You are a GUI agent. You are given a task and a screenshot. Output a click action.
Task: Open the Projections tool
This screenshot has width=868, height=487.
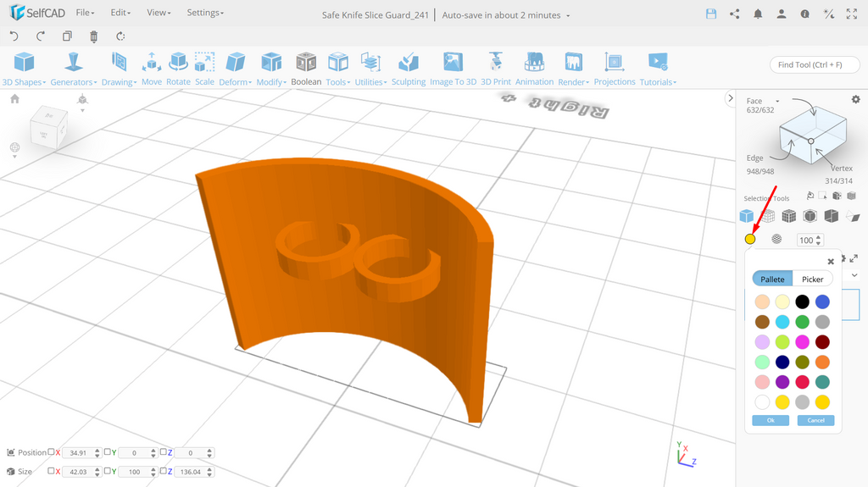tap(615, 69)
